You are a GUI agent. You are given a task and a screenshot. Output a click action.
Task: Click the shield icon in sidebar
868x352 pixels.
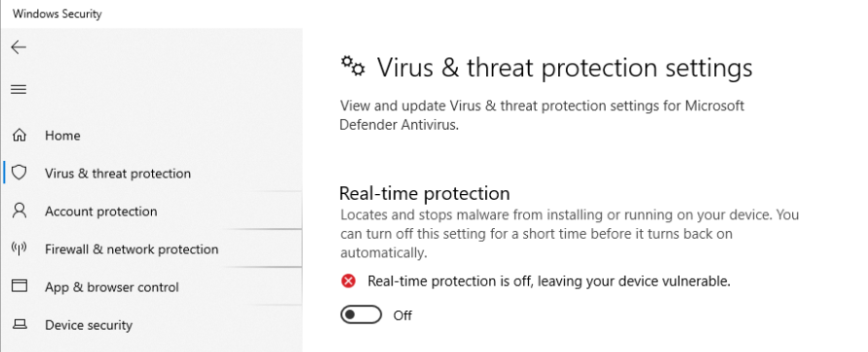[x=19, y=173]
